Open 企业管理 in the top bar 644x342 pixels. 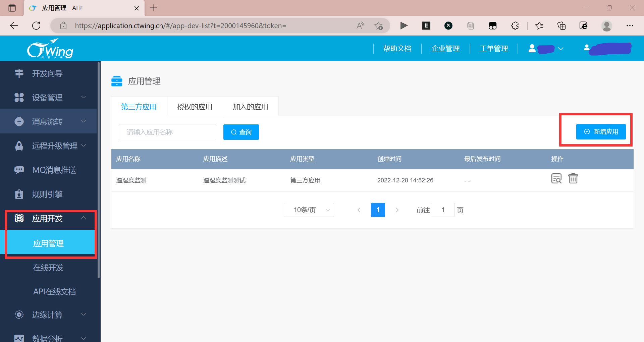pos(446,49)
